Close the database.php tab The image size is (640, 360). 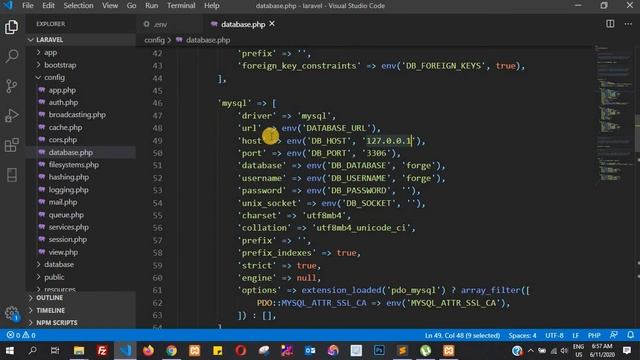(272, 24)
